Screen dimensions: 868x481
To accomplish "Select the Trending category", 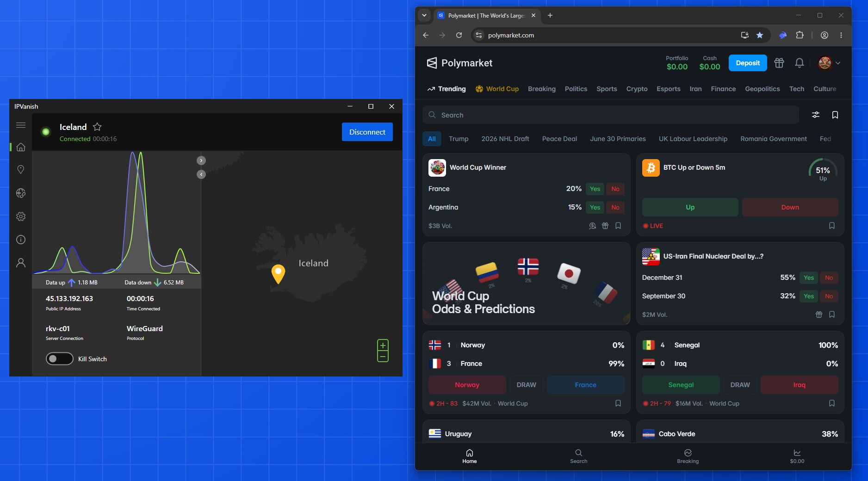I will coord(446,89).
